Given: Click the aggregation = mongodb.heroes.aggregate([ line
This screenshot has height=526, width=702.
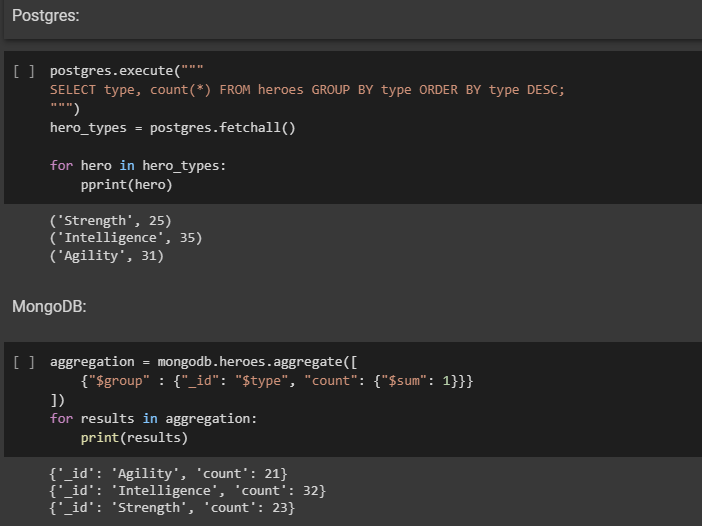Looking at the screenshot, I should pyautogui.click(x=204, y=362).
